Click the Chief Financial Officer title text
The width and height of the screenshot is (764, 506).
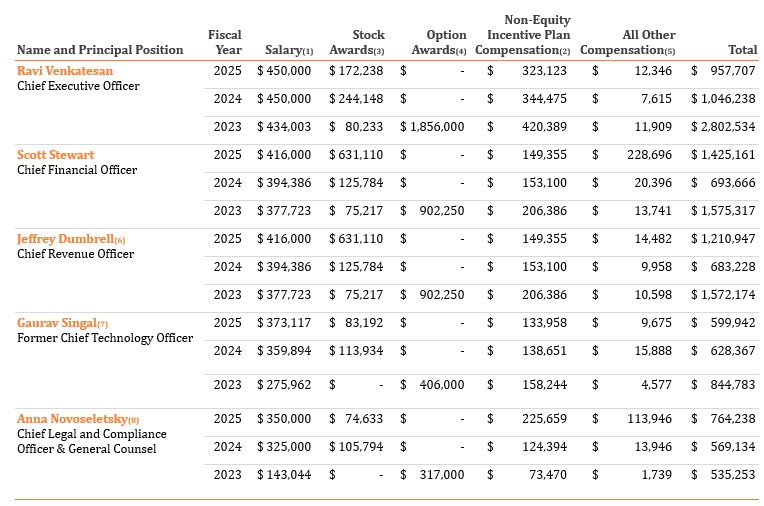coord(77,170)
